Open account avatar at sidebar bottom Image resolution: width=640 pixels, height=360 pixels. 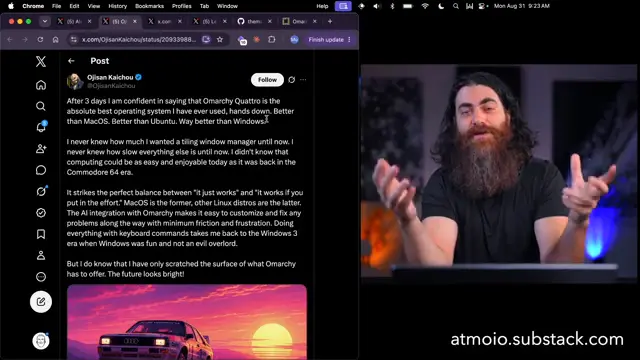[41, 340]
